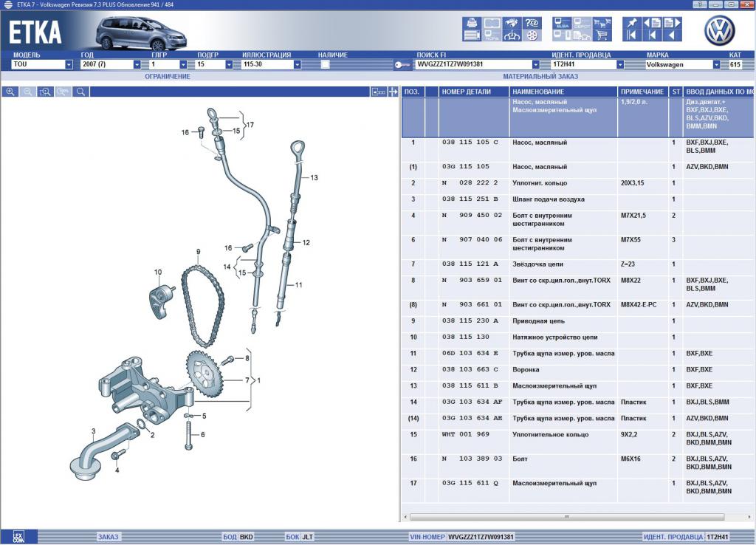Go to previous illustration page icon
Viewport: 756px width, 545px height.
coord(653,23)
